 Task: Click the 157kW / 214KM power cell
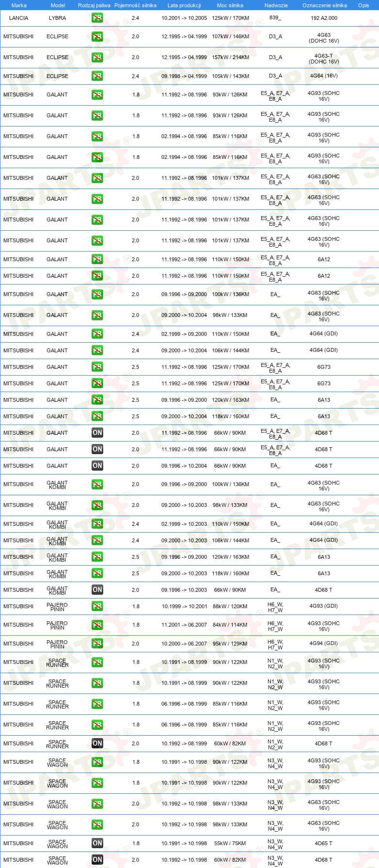coord(231,58)
